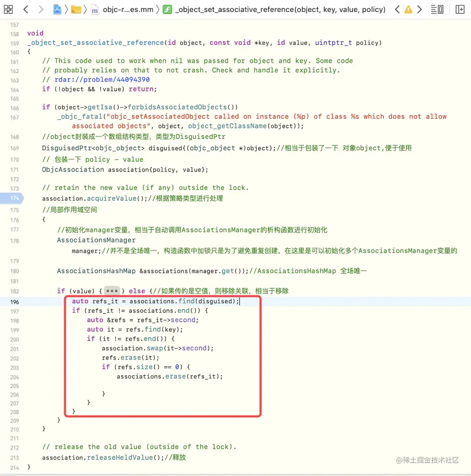Click associations.find(disguised) on line 196
This screenshot has width=471, height=476.
183,301
